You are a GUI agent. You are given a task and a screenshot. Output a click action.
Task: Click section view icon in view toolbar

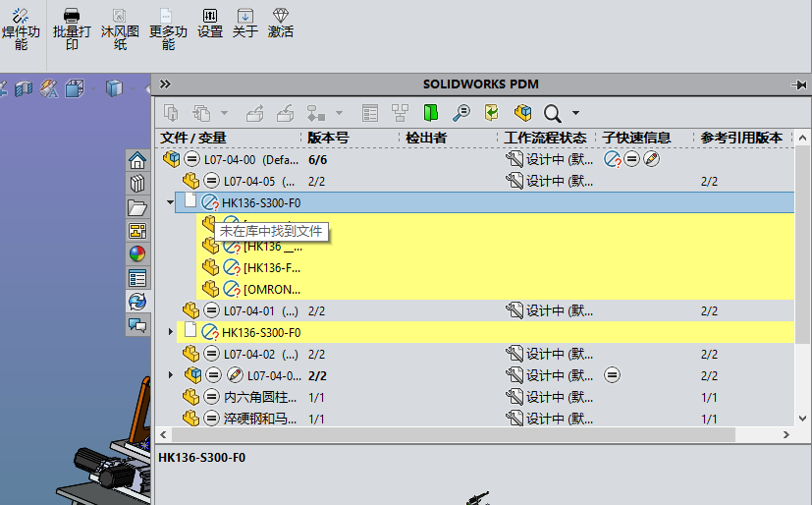click(x=24, y=88)
